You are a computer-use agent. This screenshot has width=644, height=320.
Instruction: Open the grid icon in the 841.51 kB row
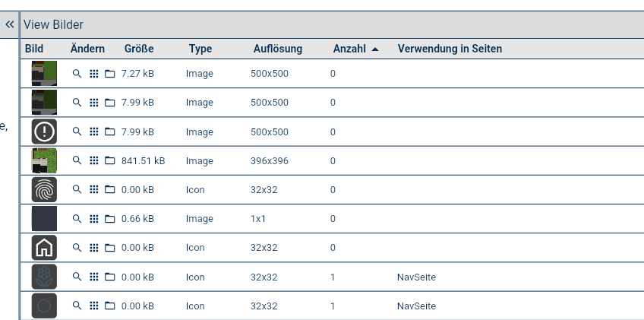[x=93, y=160]
